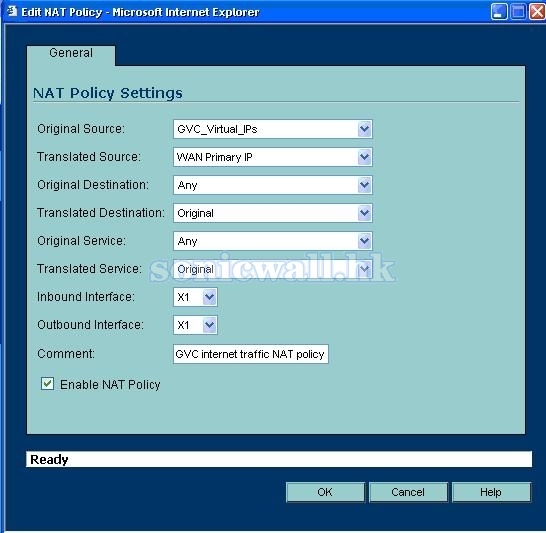The height and width of the screenshot is (533, 546).
Task: Open the Original Destination dropdown arrow
Action: (364, 185)
